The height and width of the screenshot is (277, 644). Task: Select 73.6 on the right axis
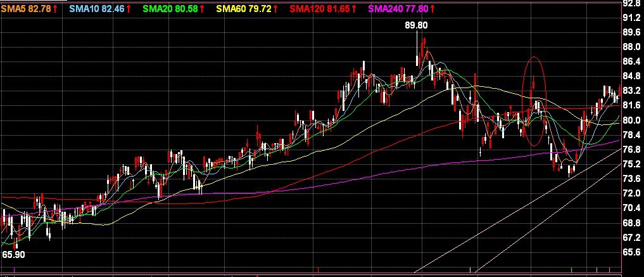(x=631, y=179)
